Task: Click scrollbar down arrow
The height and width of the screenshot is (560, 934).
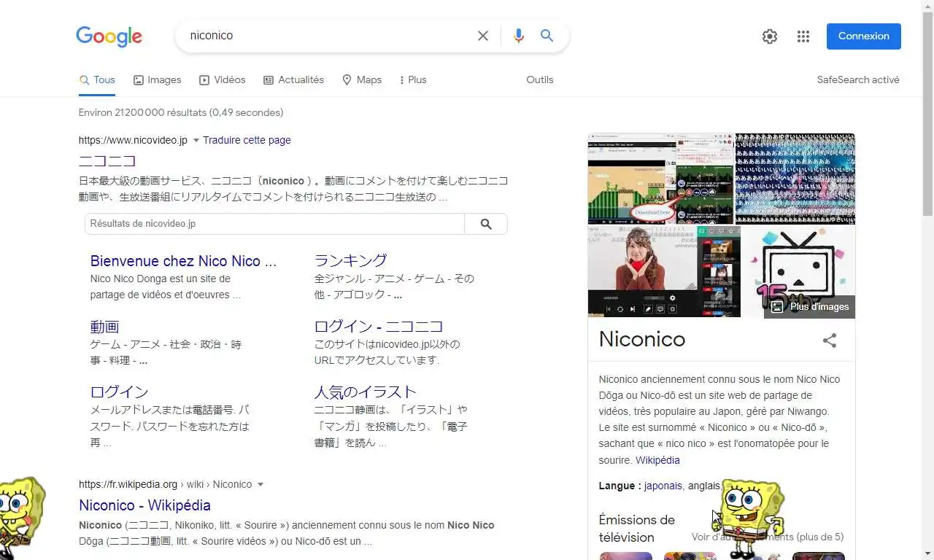Action: tap(928, 553)
